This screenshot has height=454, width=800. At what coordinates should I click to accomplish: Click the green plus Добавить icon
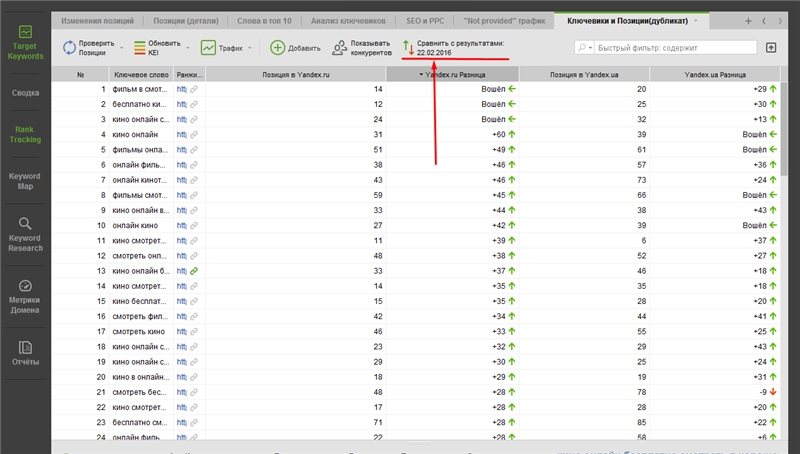coord(277,47)
